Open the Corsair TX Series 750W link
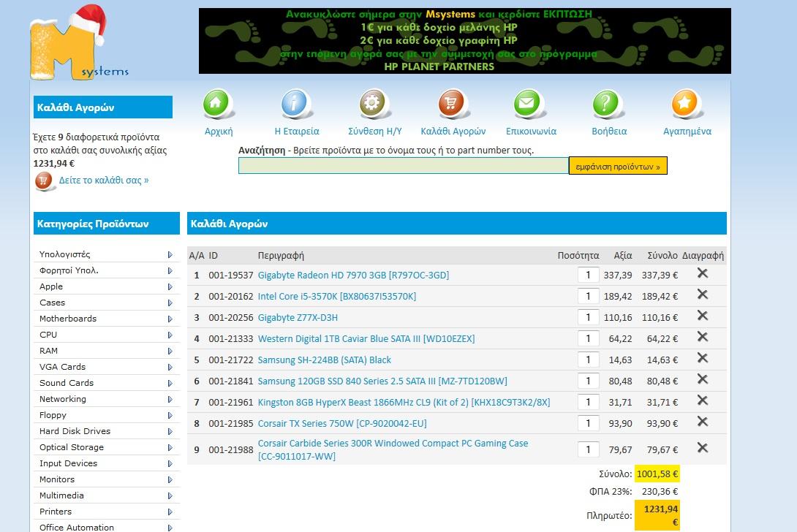The height and width of the screenshot is (532, 797). [x=342, y=424]
